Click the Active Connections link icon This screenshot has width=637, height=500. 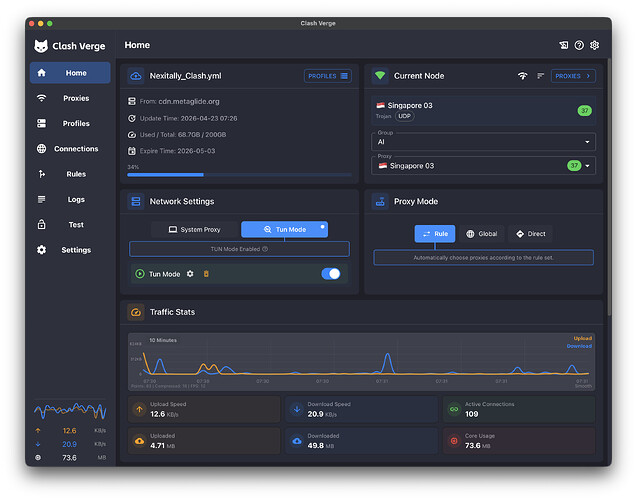pyautogui.click(x=454, y=409)
